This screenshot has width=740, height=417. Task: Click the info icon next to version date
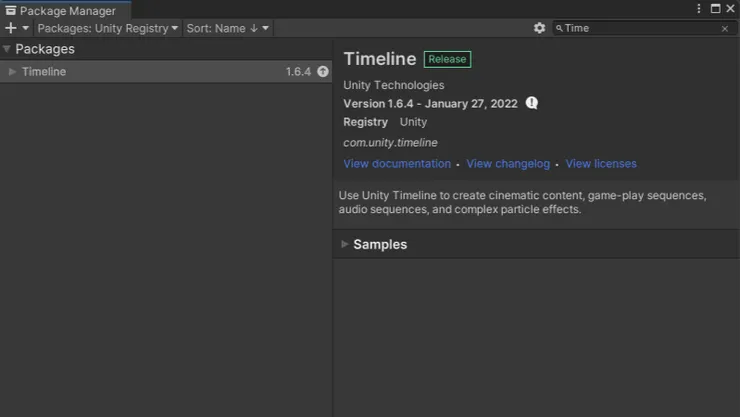click(x=532, y=103)
